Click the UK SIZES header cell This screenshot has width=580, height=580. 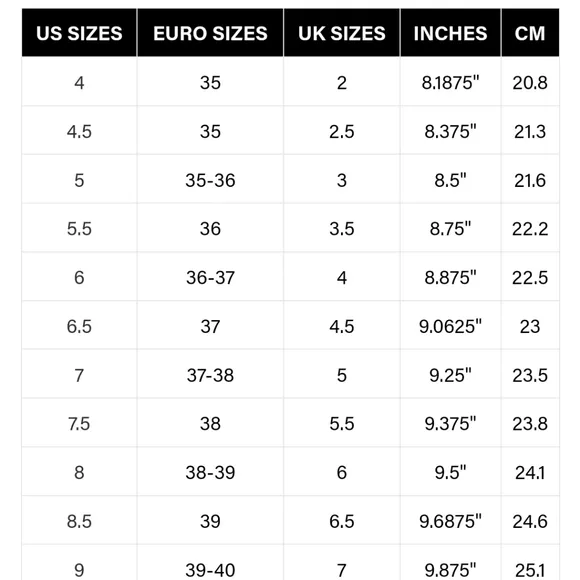(x=342, y=33)
